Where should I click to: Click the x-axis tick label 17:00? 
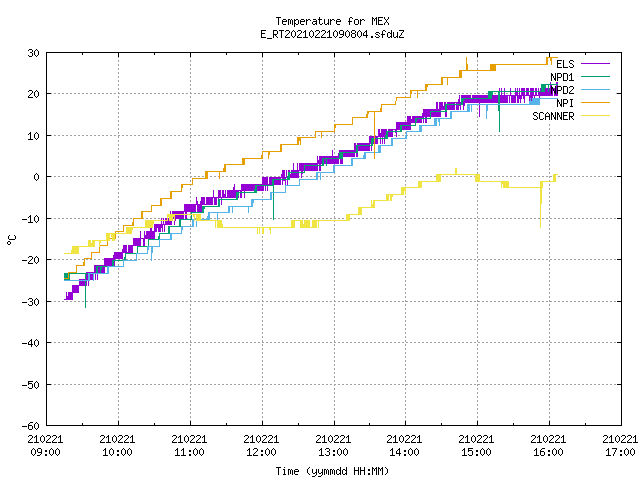point(620,452)
